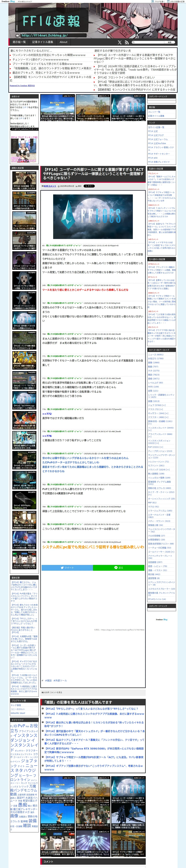Follow @FF14_sokuhou via the X button

click(x=24, y=129)
